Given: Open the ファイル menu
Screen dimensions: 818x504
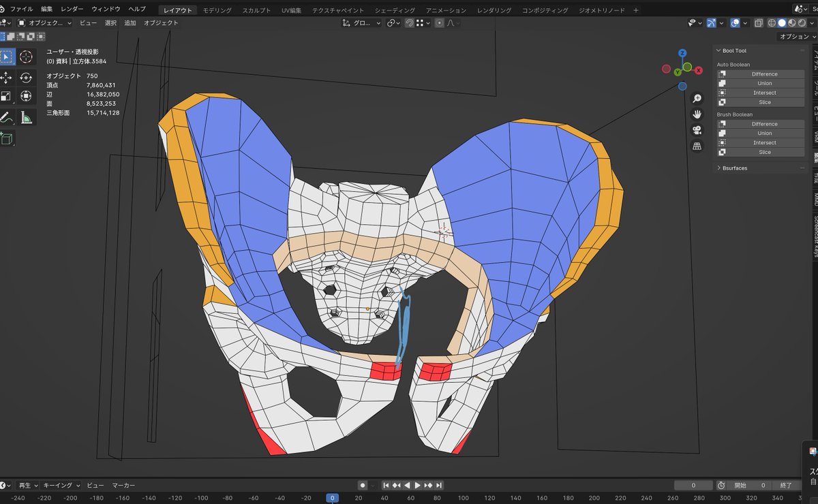Looking at the screenshot, I should pos(21,10).
